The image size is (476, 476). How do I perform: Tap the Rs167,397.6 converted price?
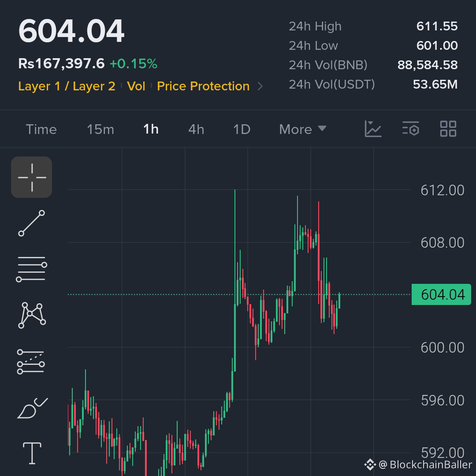(61, 64)
